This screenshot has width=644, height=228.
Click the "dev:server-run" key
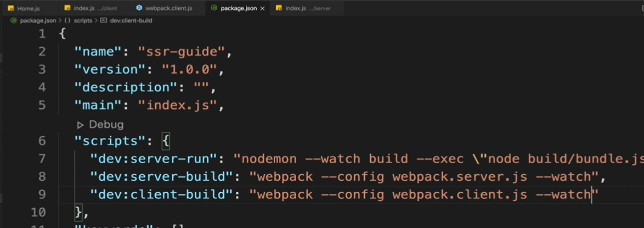[x=153, y=159]
